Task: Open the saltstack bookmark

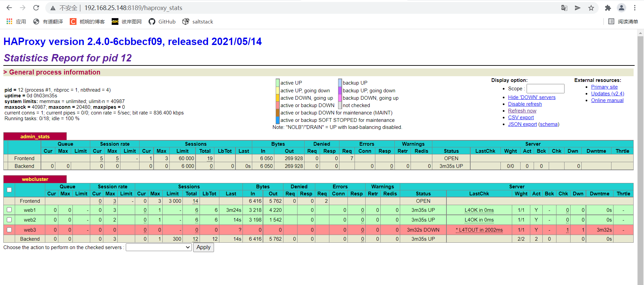Action: pyautogui.click(x=198, y=21)
